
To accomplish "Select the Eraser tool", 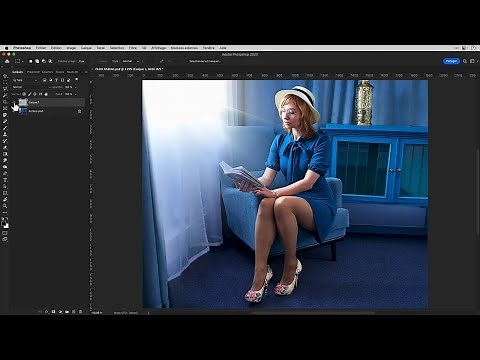I will 5,147.
